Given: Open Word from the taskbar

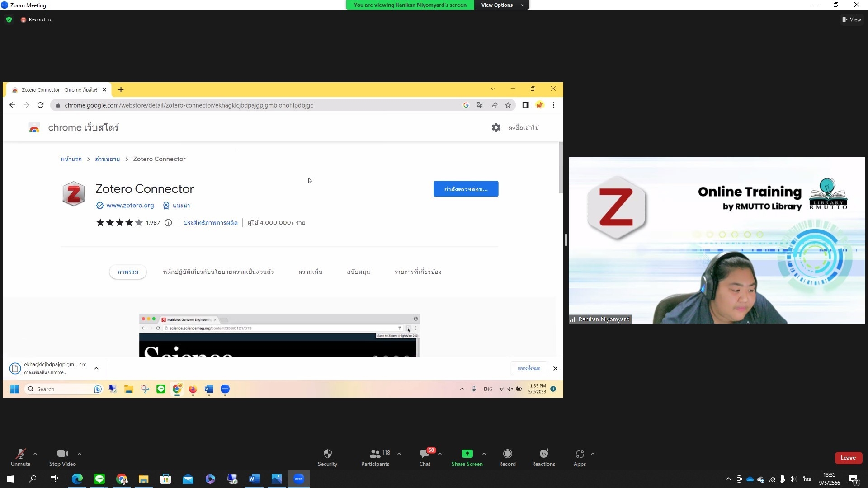Looking at the screenshot, I should (x=255, y=479).
